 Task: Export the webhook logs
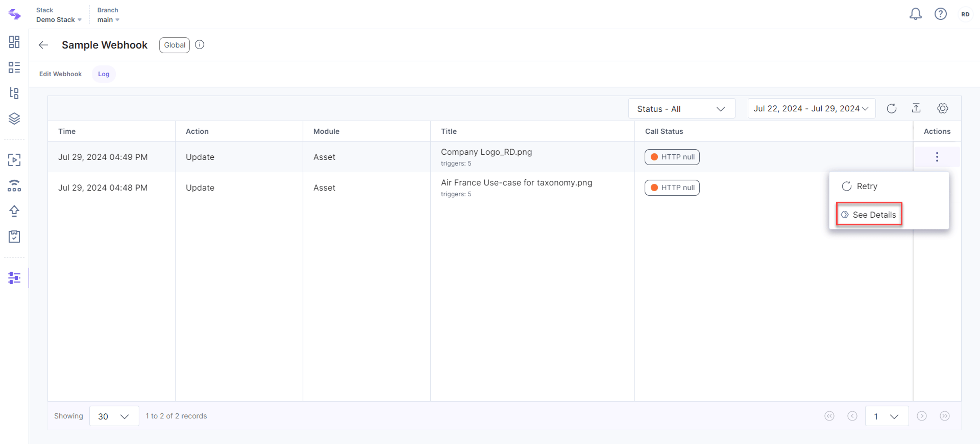click(916, 109)
